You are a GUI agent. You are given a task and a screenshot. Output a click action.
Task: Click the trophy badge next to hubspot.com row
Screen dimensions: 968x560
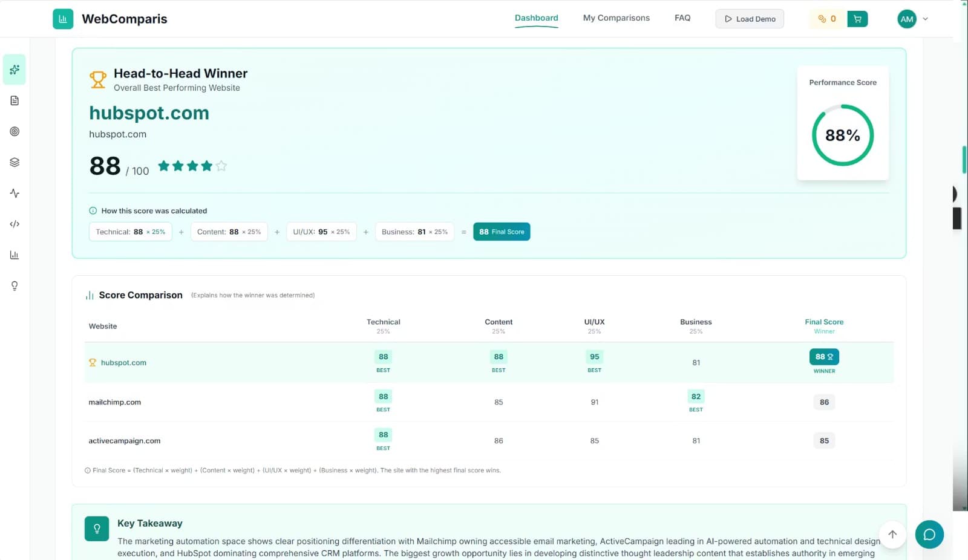(93, 362)
